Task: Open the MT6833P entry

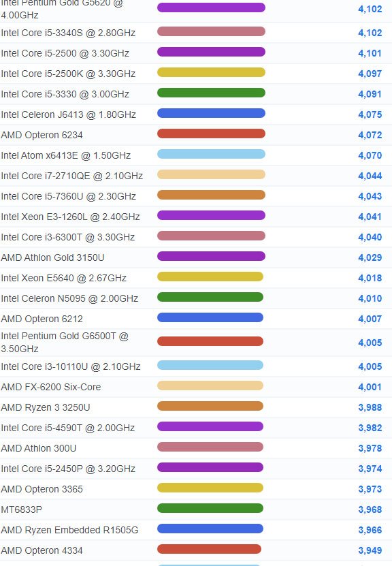Action: pyautogui.click(x=22, y=509)
